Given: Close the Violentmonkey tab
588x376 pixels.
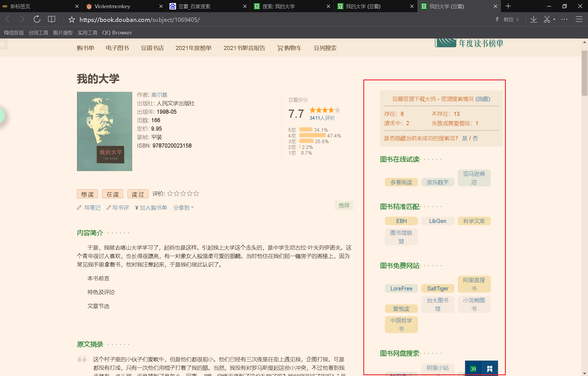Looking at the screenshot, I should [161, 6].
